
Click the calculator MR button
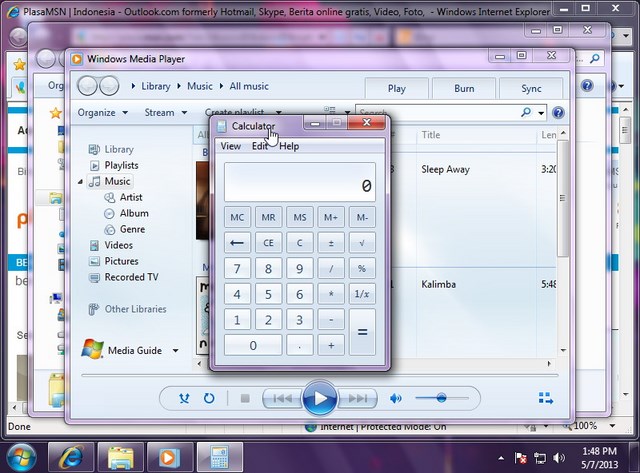268,217
